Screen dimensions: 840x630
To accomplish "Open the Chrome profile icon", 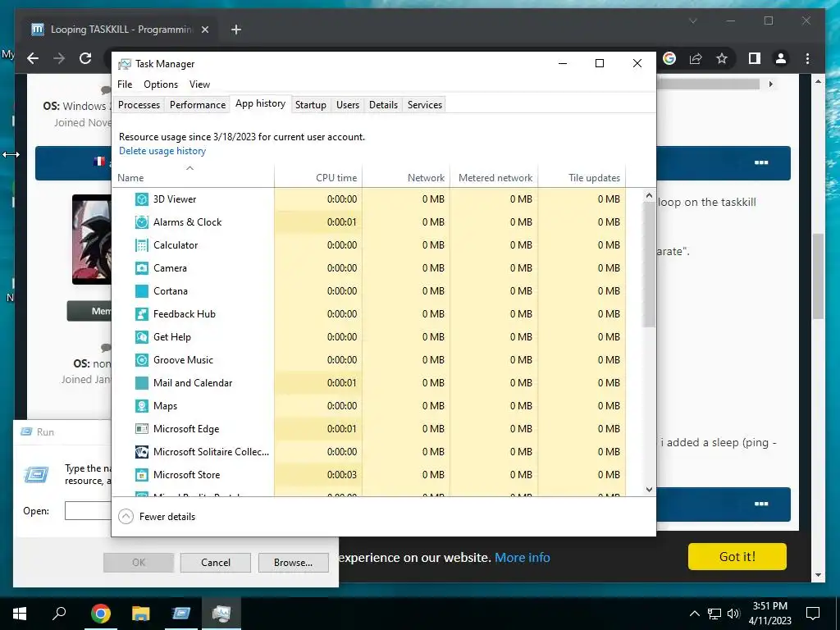I will click(781, 58).
